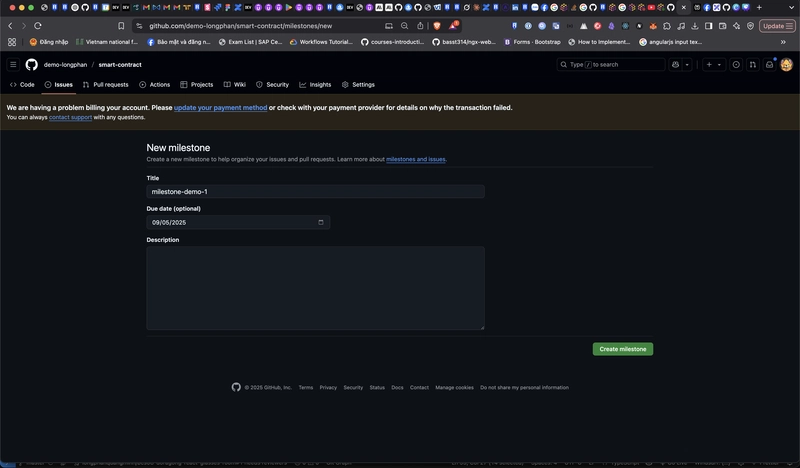Open pull requests icon in header

click(x=753, y=64)
